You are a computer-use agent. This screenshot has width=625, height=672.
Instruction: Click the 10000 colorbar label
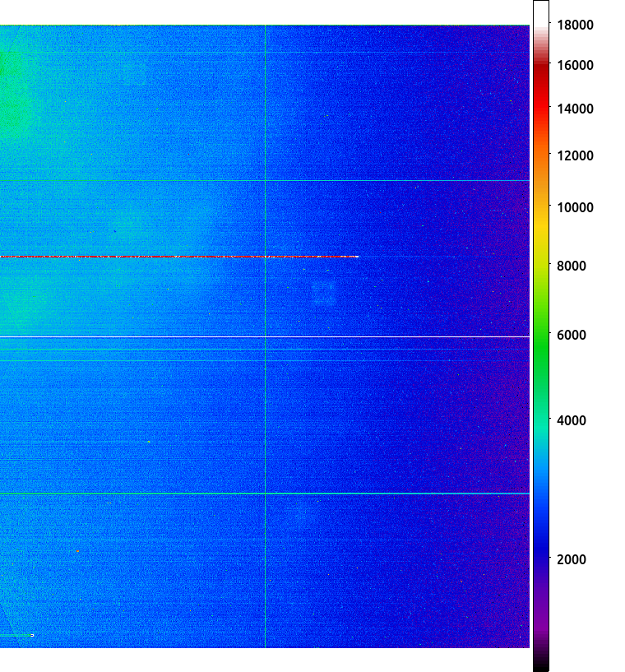pos(575,207)
